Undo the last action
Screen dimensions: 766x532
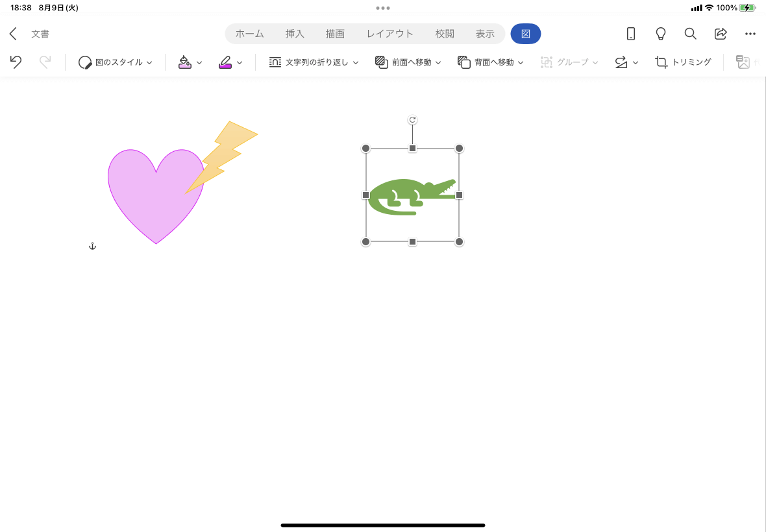16,62
